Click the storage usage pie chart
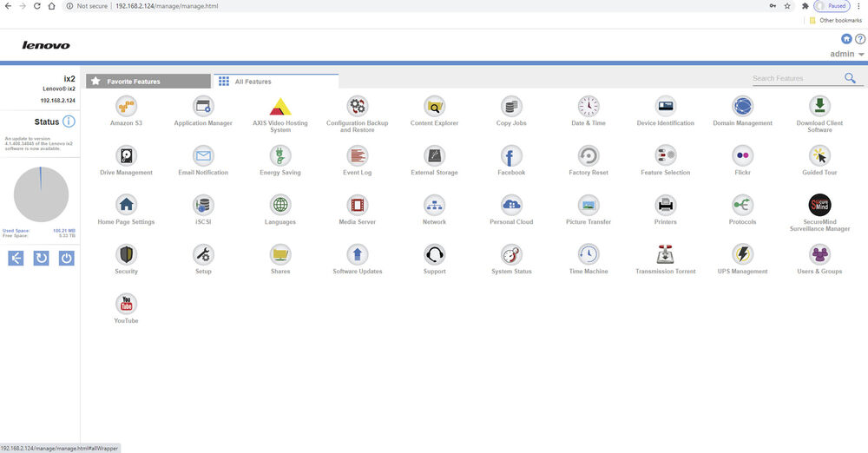 click(x=41, y=194)
